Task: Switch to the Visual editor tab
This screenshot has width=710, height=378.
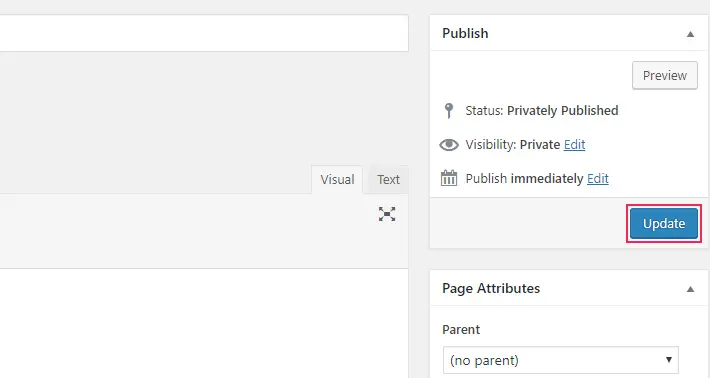Action: pyautogui.click(x=337, y=180)
